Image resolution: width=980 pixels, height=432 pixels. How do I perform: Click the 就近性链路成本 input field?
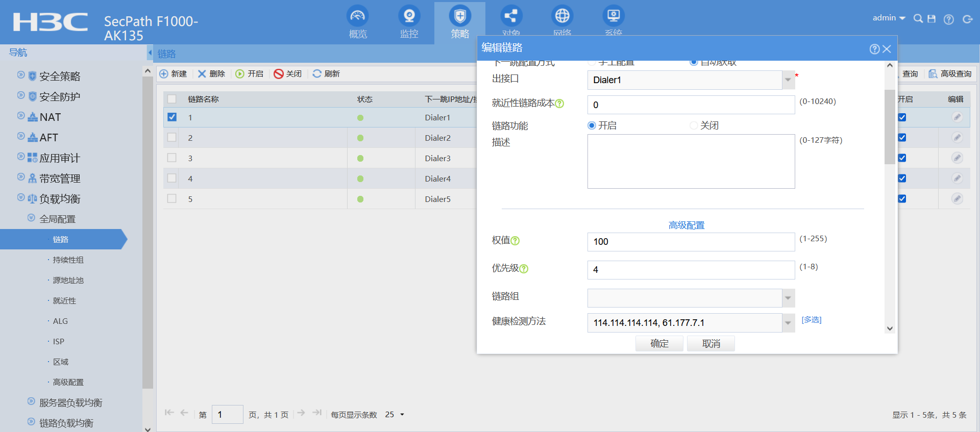(x=691, y=105)
